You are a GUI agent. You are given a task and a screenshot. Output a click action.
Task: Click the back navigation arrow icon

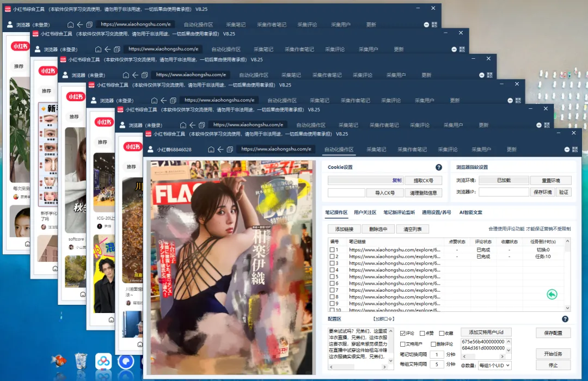pyautogui.click(x=219, y=150)
